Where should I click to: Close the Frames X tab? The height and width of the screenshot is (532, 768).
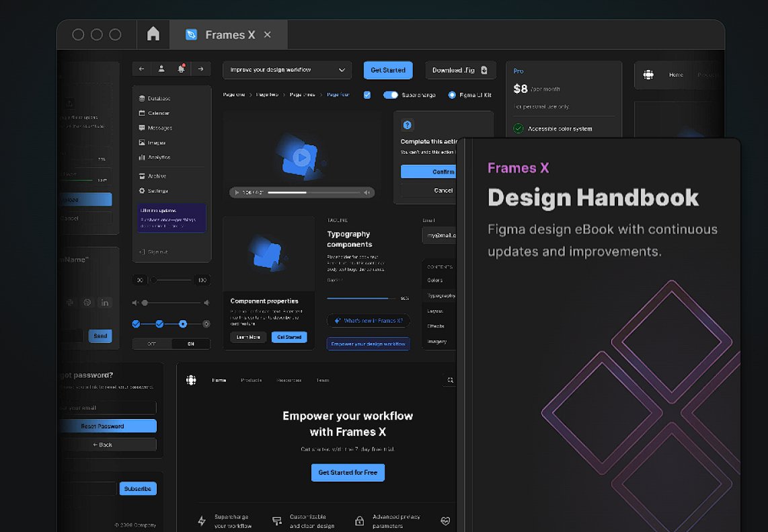pos(268,35)
